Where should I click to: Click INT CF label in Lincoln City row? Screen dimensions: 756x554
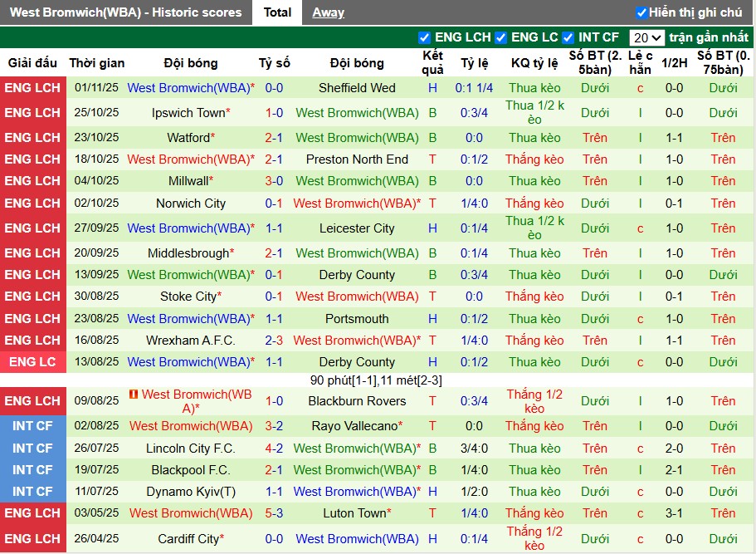[x=32, y=449]
